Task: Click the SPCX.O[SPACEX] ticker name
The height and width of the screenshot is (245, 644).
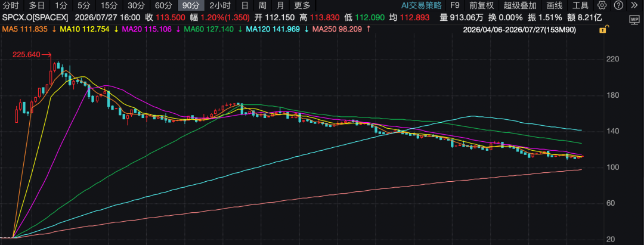Action: (35, 18)
